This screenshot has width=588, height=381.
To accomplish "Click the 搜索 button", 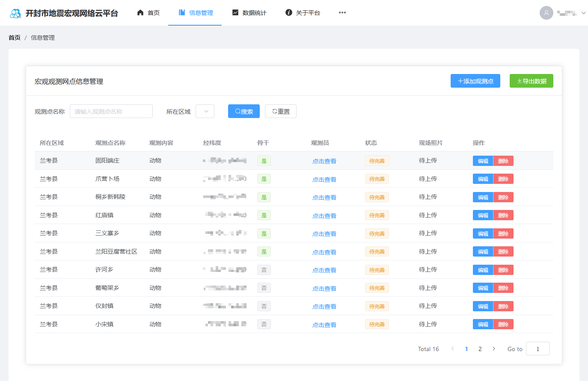I will click(x=244, y=111).
